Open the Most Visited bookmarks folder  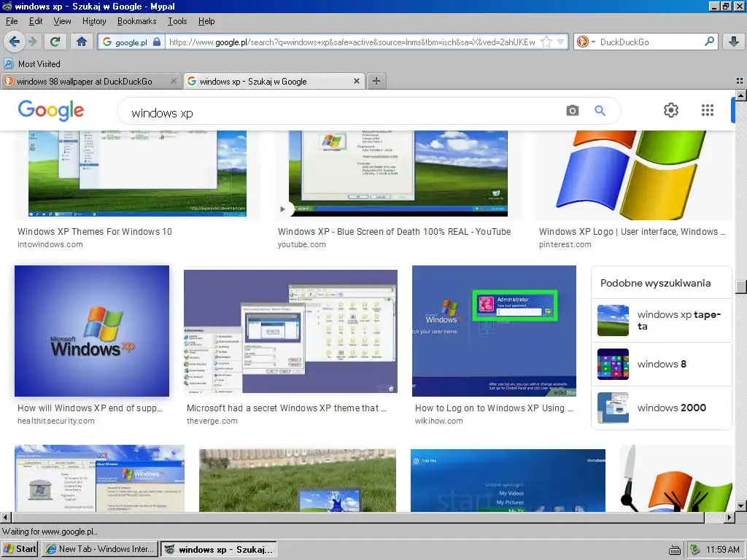click(x=32, y=64)
